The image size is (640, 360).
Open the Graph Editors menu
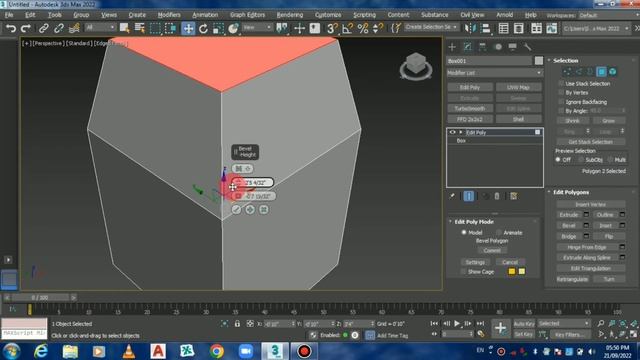[x=247, y=15]
